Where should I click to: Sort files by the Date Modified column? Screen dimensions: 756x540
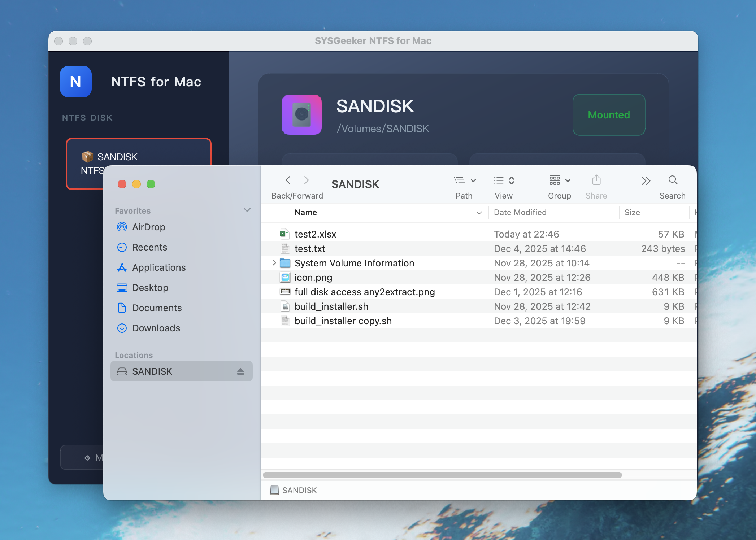click(x=520, y=212)
